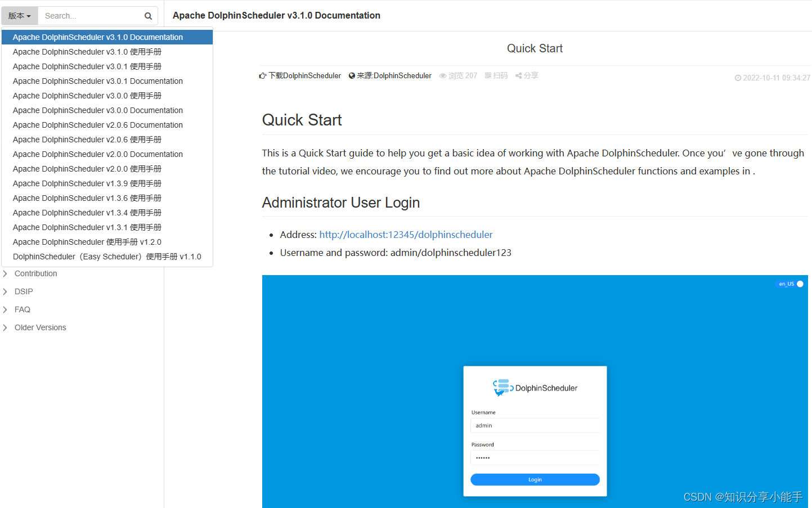Expand the DSIP chevron

pyautogui.click(x=5, y=291)
